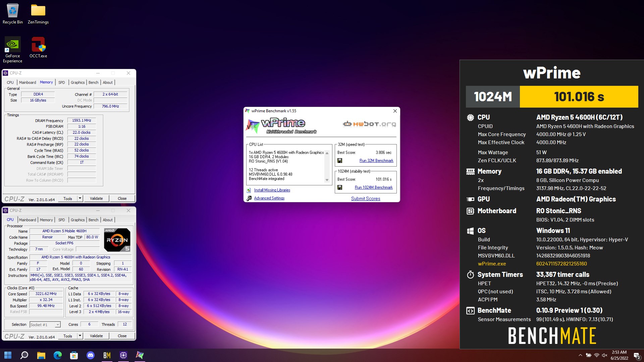Image resolution: width=644 pixels, height=362 pixels.
Task: Click Close button in lower CPU-Z window
Action: coord(122,336)
